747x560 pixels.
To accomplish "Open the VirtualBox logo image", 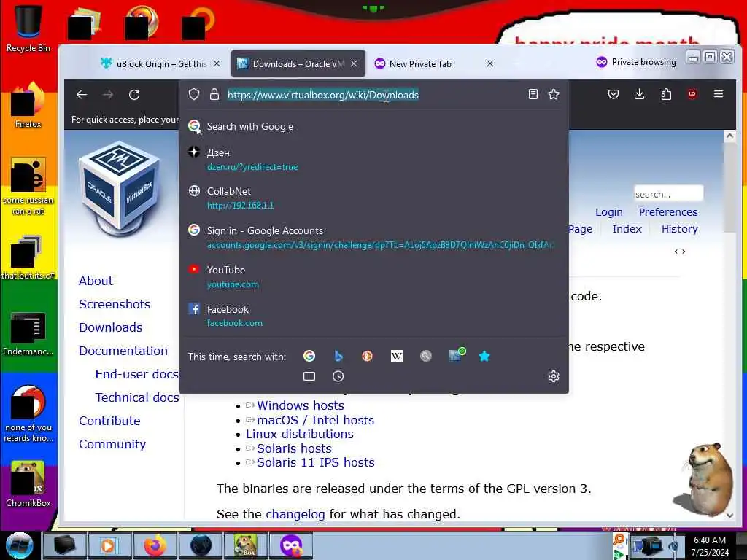I will (120, 190).
